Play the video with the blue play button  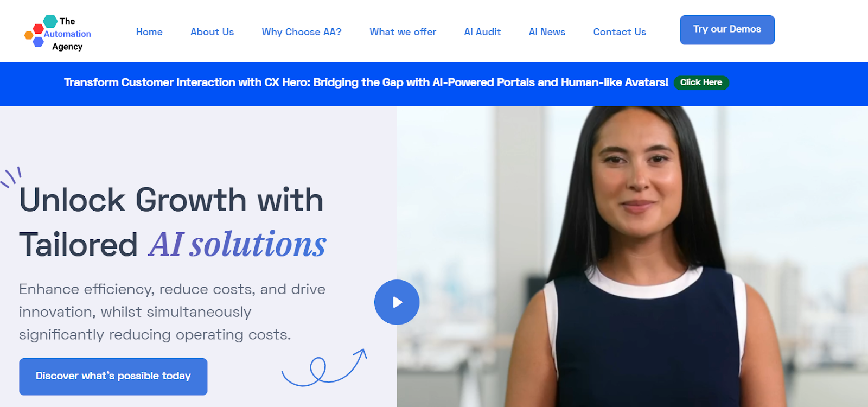click(397, 302)
